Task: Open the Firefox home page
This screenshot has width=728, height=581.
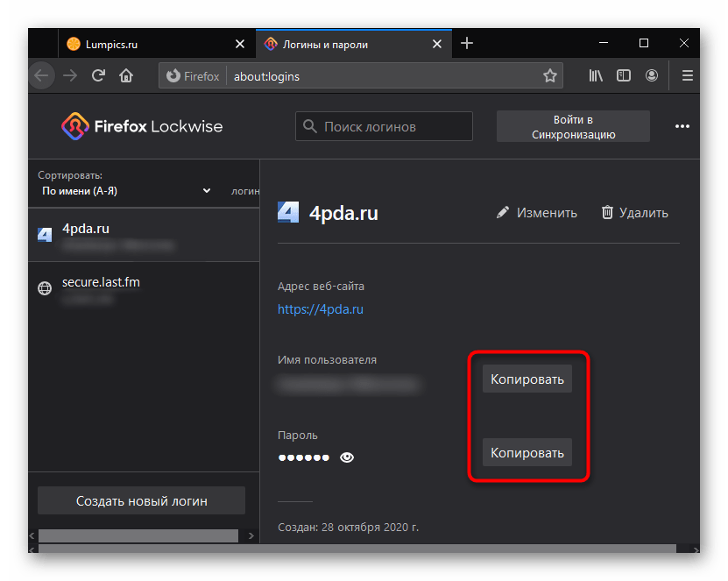Action: 126,75
